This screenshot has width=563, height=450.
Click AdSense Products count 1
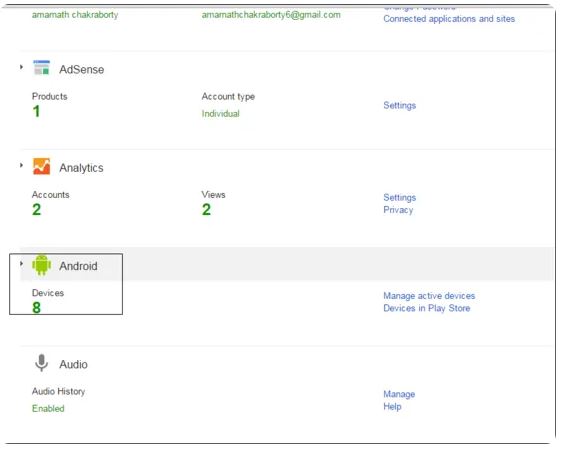pos(36,111)
